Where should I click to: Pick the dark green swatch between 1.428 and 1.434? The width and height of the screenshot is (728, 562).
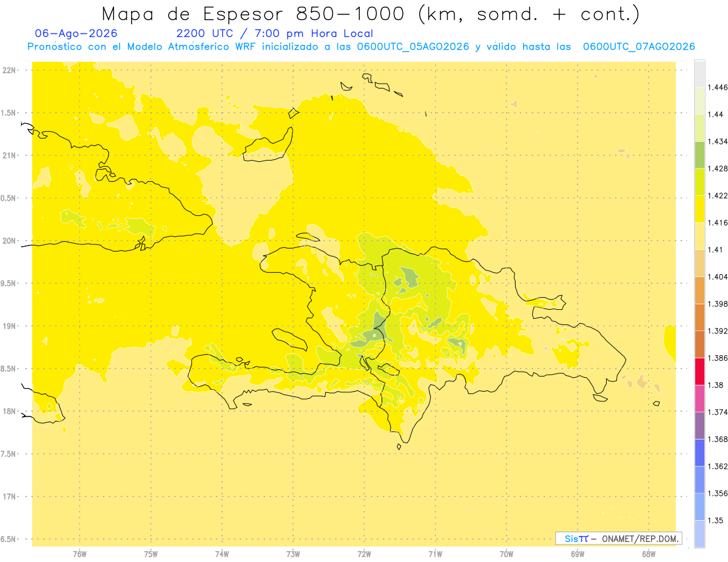(699, 155)
